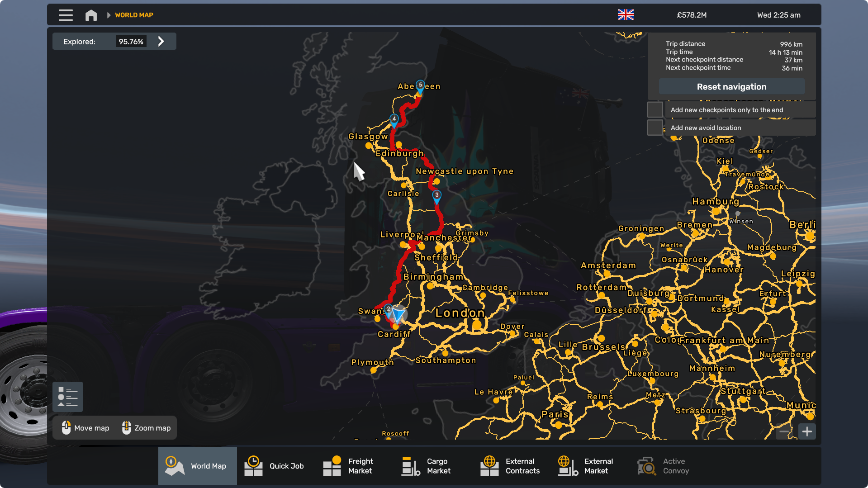Zoom in map with plus button
Screen dimensions: 868x488
(807, 431)
